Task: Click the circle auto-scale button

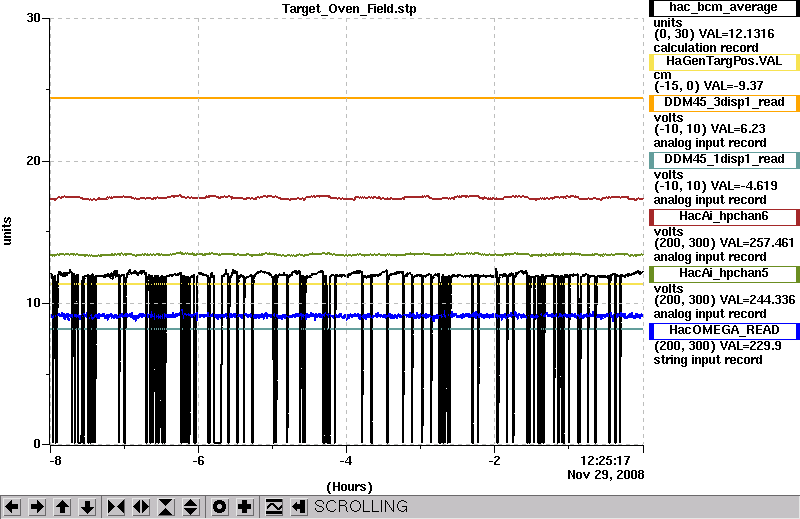Action: [219, 507]
